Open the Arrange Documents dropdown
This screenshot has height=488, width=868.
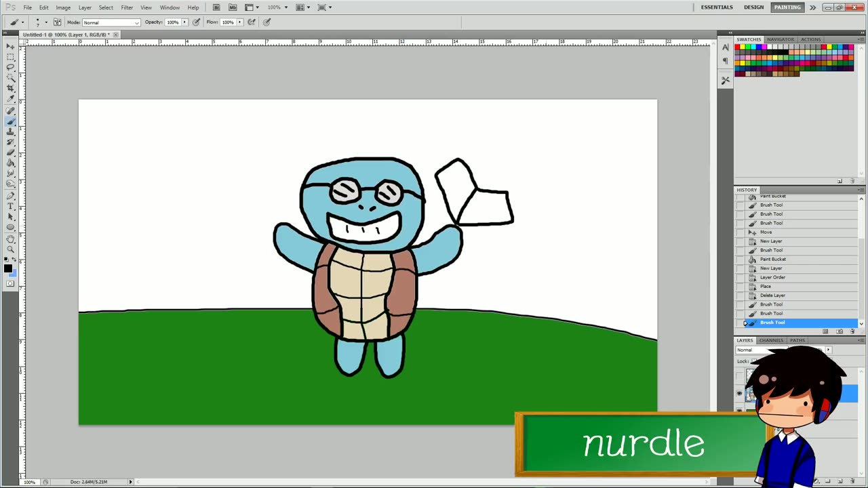pos(302,7)
